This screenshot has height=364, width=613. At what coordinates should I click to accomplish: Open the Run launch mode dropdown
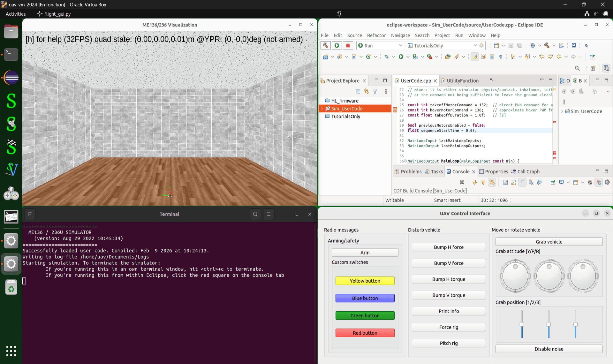point(400,45)
